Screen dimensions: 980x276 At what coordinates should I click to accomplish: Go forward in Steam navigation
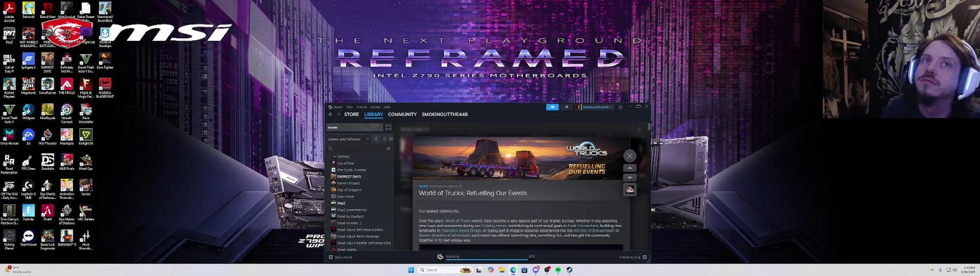(x=338, y=114)
